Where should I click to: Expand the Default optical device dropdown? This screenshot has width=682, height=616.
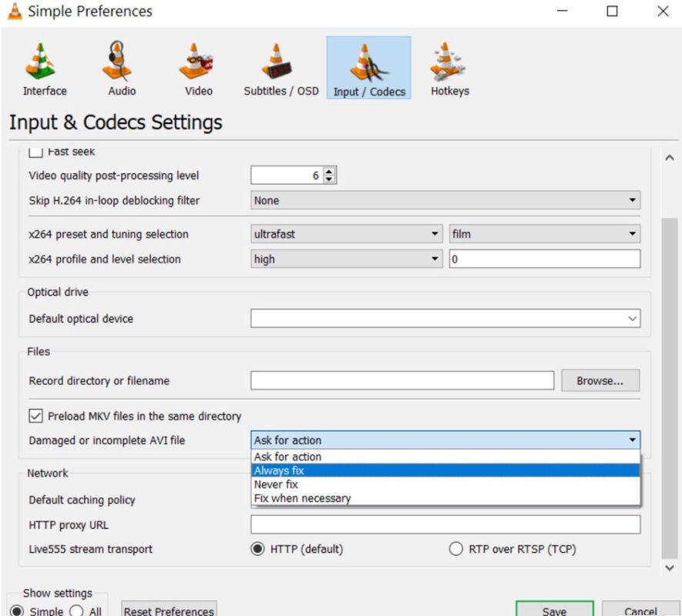(x=632, y=318)
